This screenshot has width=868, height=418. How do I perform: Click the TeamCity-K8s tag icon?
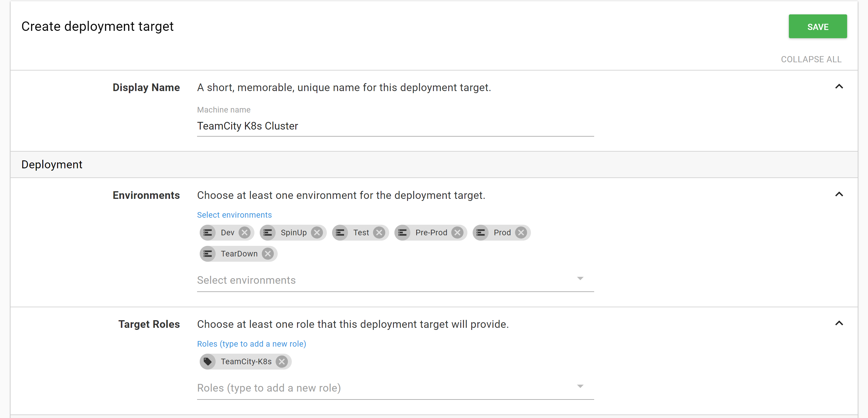click(208, 362)
